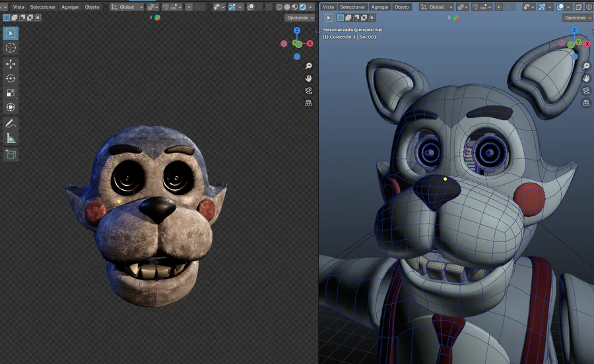The height and width of the screenshot is (364, 594).
Task: Toggle camera view in left viewport
Action: pyautogui.click(x=309, y=91)
